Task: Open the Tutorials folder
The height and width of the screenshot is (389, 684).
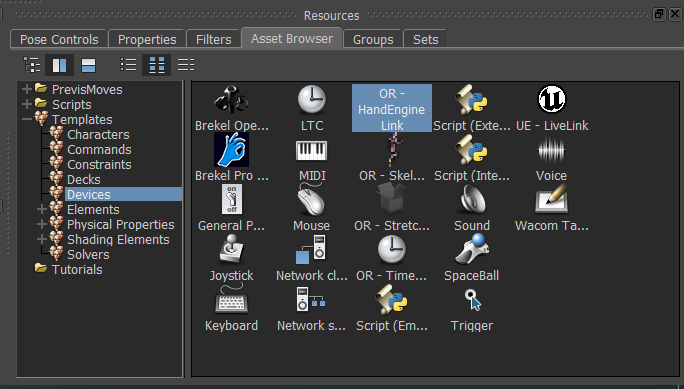Action: click(77, 269)
